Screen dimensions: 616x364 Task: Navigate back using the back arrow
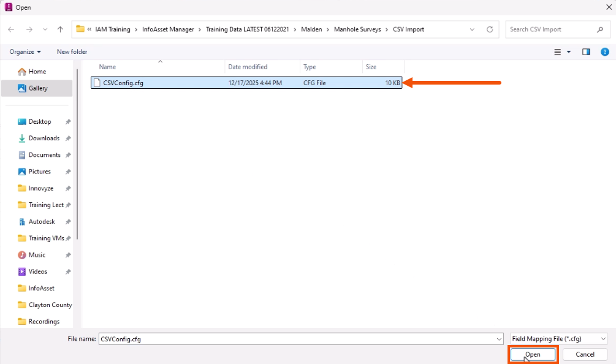[x=10, y=29]
